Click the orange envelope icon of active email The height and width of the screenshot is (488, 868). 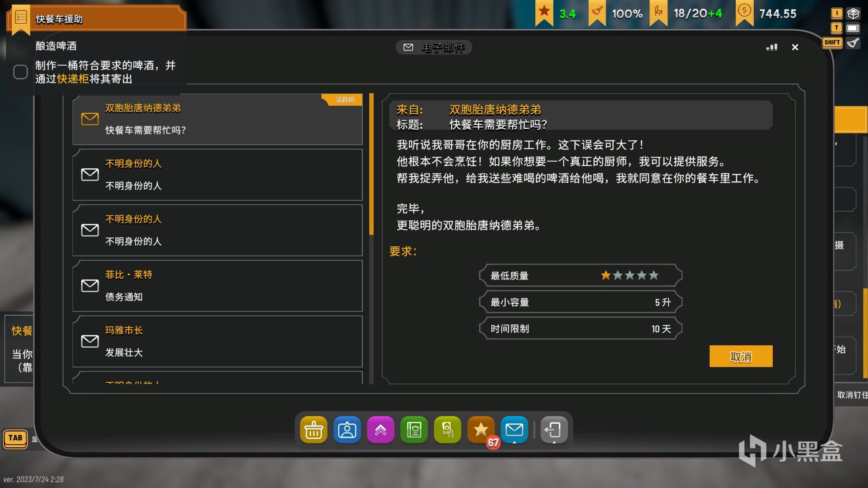point(90,119)
